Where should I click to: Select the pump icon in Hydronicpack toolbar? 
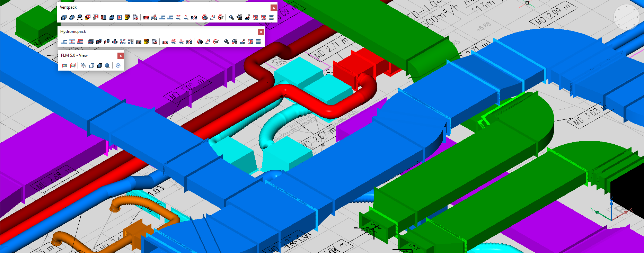point(115,42)
